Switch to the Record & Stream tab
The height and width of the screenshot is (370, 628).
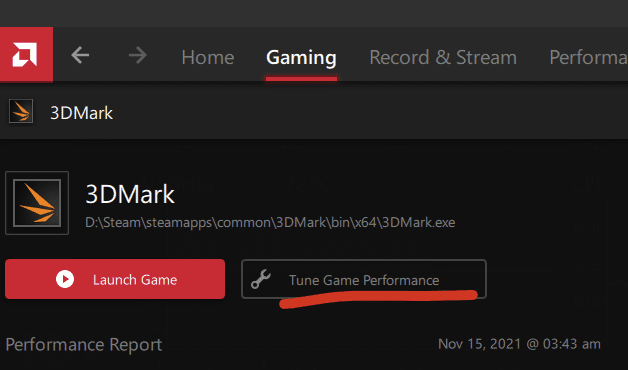pos(443,57)
